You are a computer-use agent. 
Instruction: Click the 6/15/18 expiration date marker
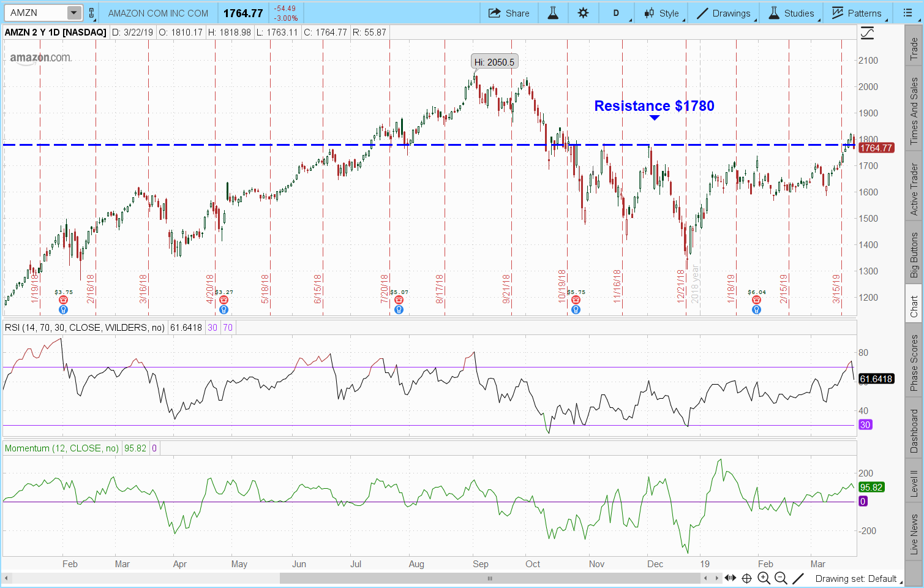pos(318,288)
